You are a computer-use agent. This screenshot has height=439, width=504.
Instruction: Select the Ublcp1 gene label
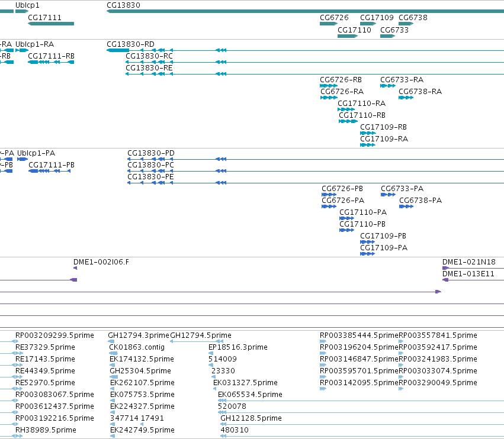pyautogui.click(x=27, y=5)
